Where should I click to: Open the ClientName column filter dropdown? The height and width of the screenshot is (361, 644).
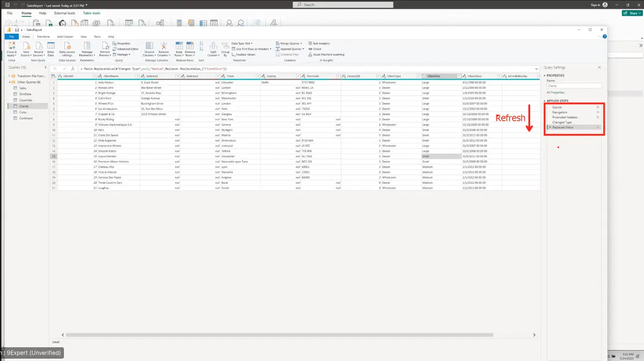coord(137,76)
